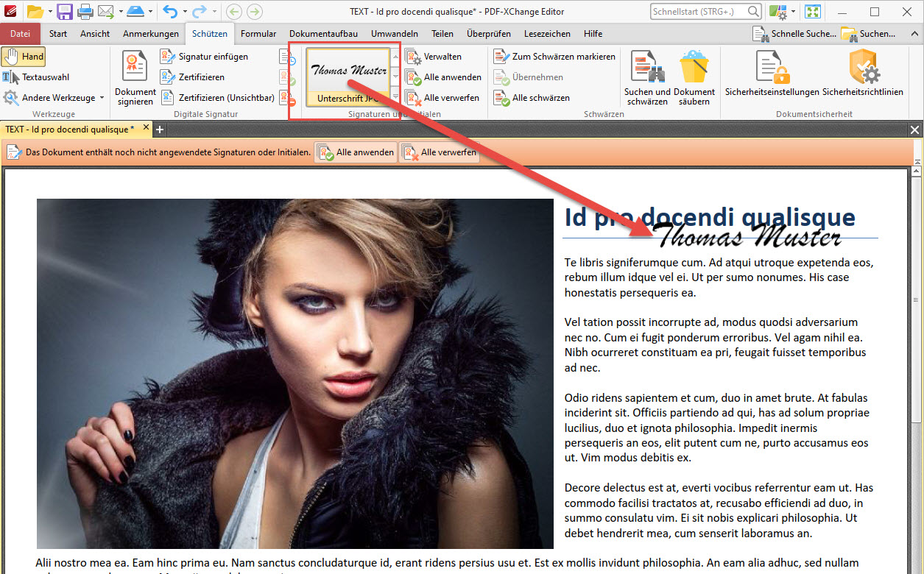
Task: Click the Suchen... button
Action: pos(869,34)
